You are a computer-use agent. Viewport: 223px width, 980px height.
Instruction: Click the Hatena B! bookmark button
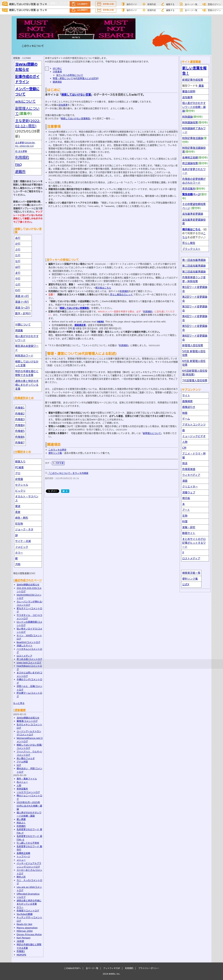coord(65,491)
